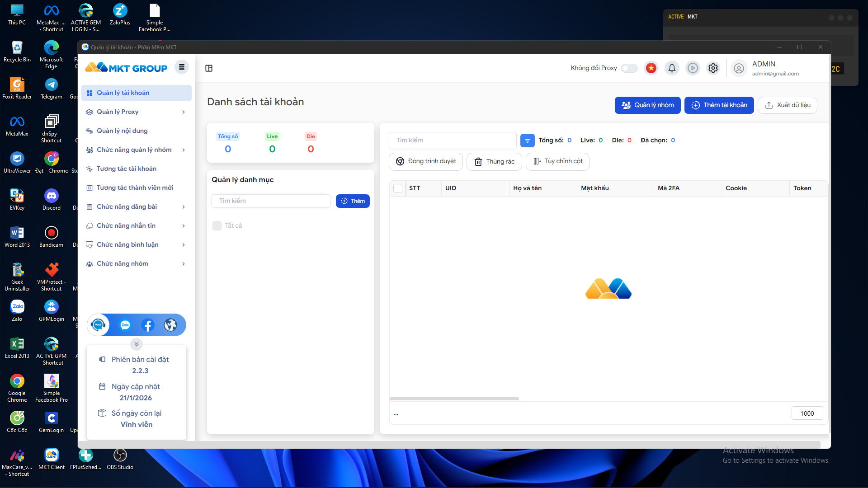Open ZaloPlus desktop icon
868x488 pixels.
coord(120,14)
